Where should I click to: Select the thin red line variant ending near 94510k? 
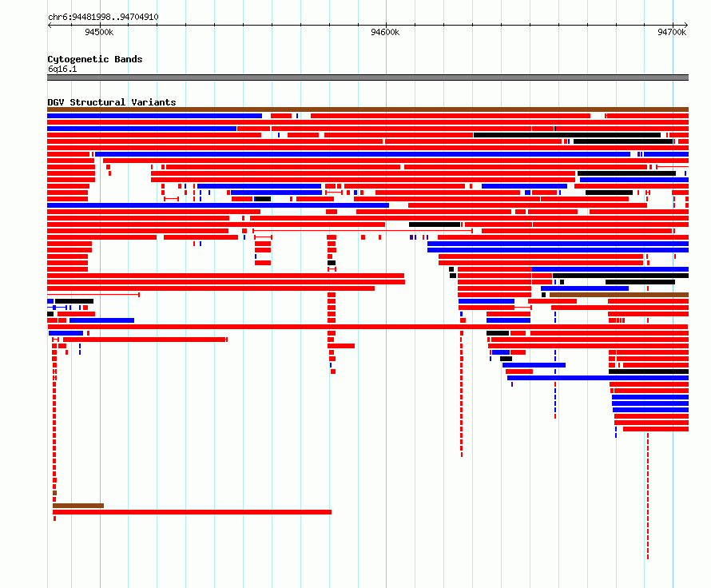tap(93, 295)
